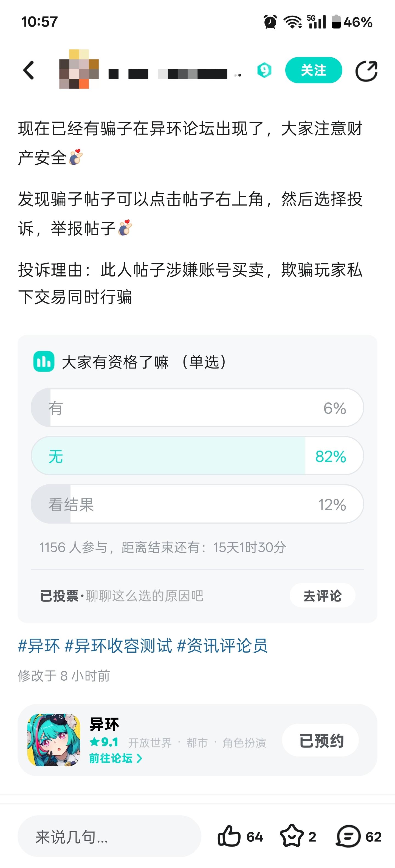Tap the level 9 badge icon
This screenshot has width=395, height=868.
(264, 70)
